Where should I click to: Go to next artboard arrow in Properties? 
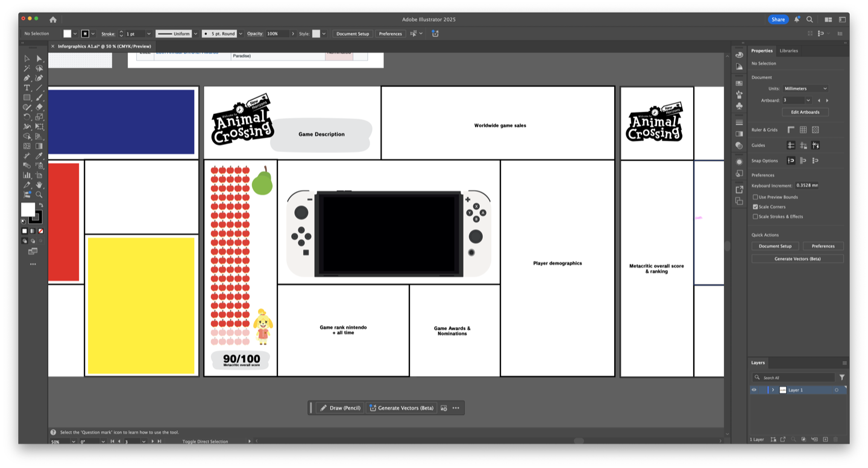pos(827,100)
